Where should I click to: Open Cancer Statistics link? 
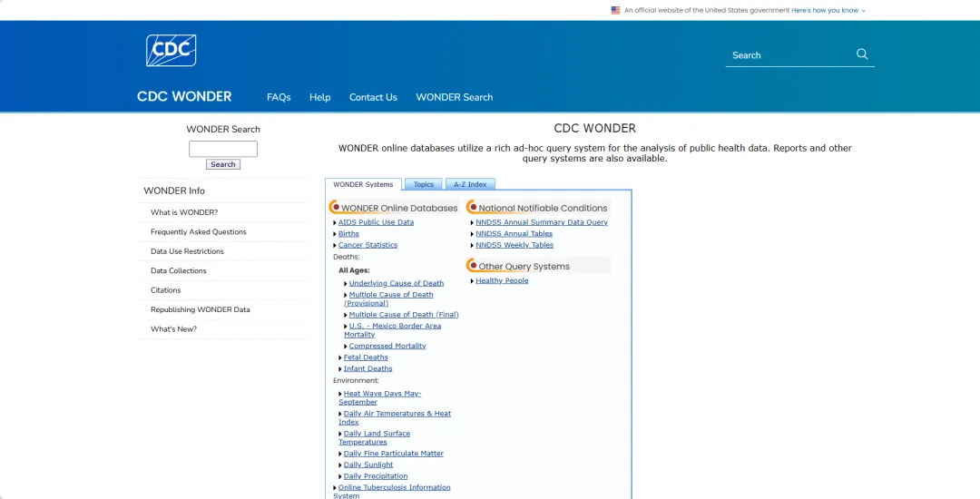(367, 245)
